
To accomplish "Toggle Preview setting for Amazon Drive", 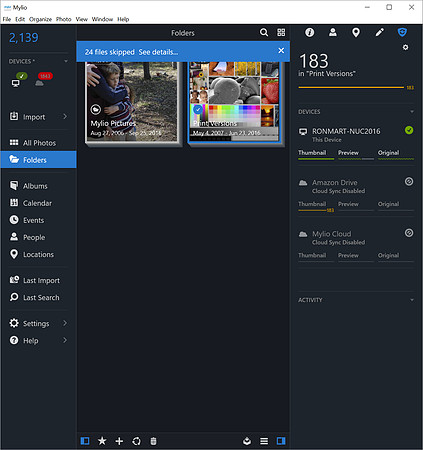I will 356,206.
